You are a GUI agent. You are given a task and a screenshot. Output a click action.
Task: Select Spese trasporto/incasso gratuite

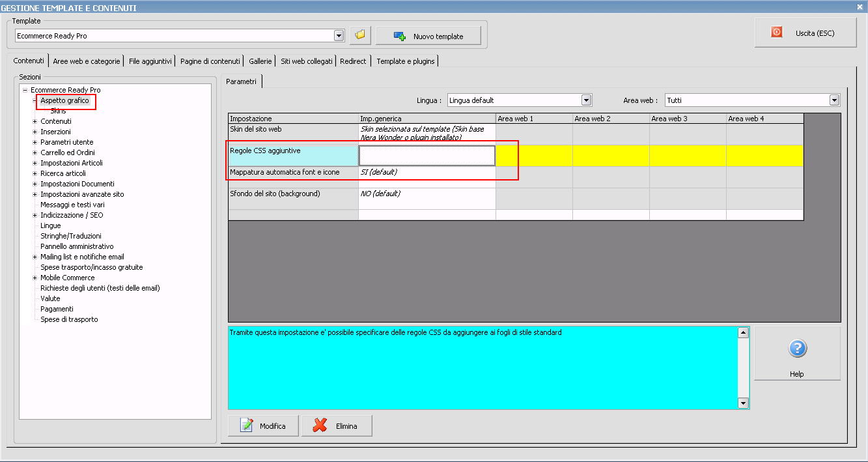[92, 267]
